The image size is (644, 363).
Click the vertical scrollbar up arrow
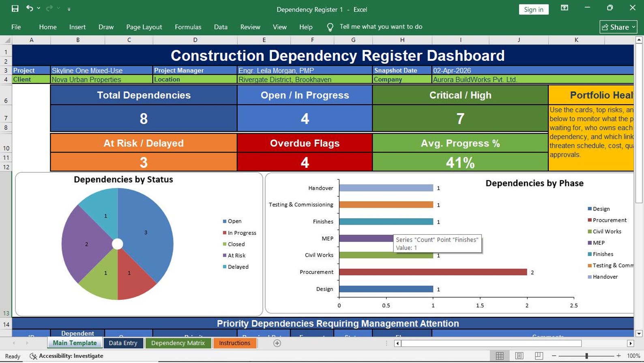click(x=639, y=40)
